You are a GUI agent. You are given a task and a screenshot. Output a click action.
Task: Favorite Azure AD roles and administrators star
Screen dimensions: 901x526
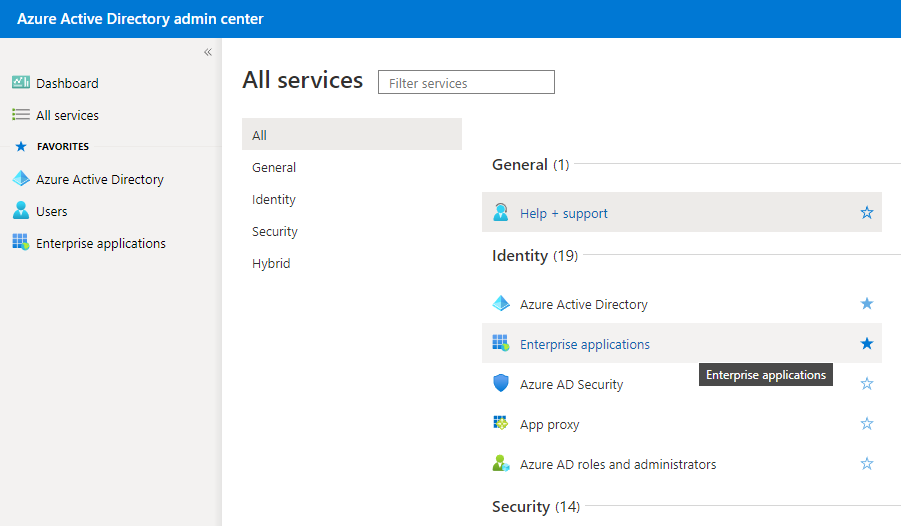pyautogui.click(x=867, y=463)
